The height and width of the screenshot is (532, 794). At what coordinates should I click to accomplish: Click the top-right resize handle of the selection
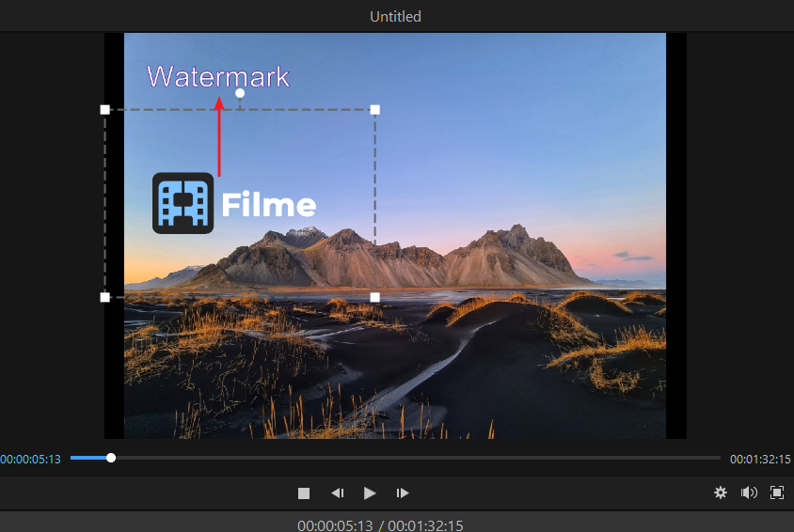pos(374,110)
